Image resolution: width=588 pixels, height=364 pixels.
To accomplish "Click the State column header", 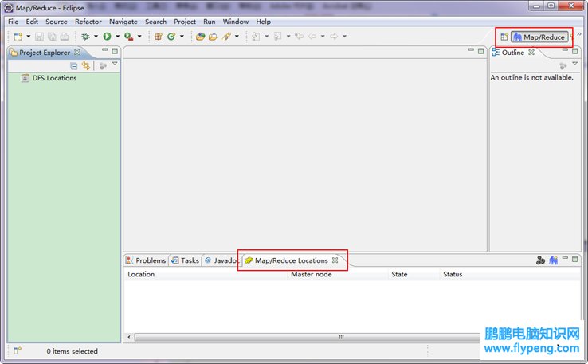I will 414,275.
